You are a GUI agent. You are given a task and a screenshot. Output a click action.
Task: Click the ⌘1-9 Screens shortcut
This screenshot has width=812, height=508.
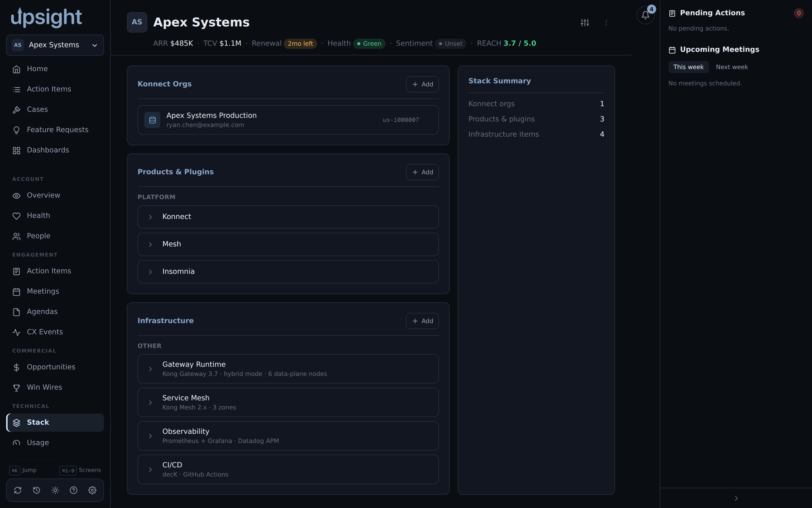pos(80,470)
